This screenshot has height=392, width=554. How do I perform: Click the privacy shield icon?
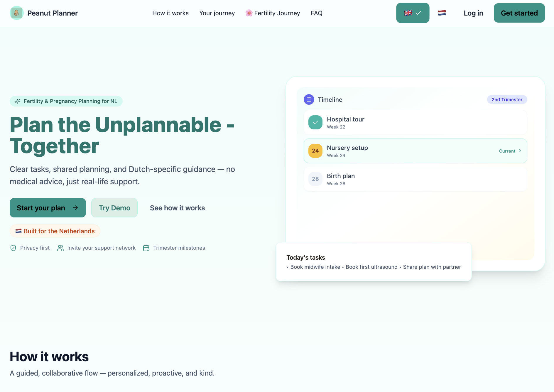coord(13,248)
